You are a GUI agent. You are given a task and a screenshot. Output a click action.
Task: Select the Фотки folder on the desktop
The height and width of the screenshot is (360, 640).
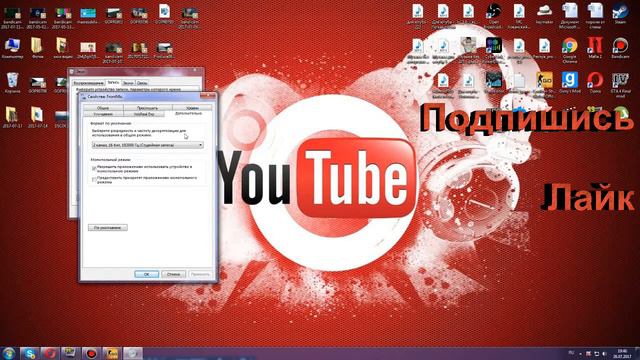(x=37, y=48)
